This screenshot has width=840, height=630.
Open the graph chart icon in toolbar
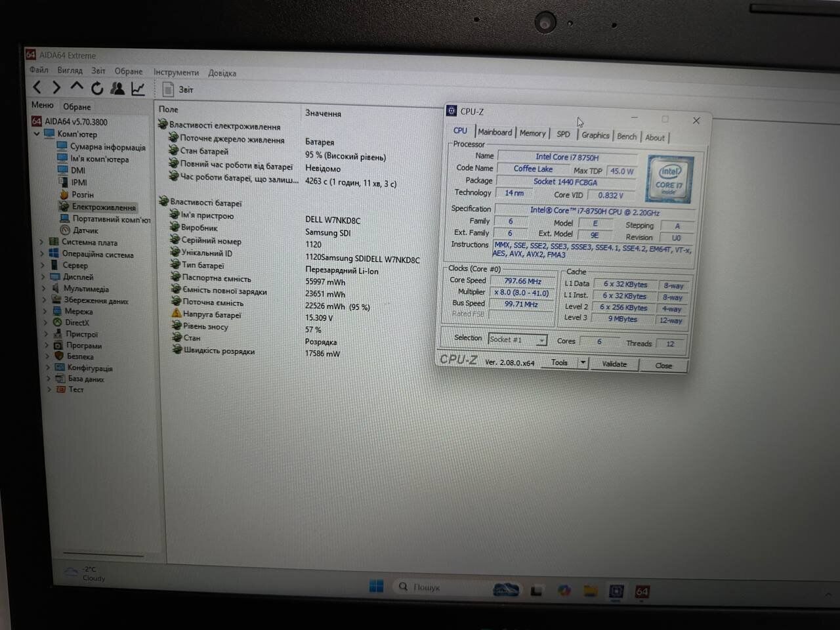(x=138, y=89)
